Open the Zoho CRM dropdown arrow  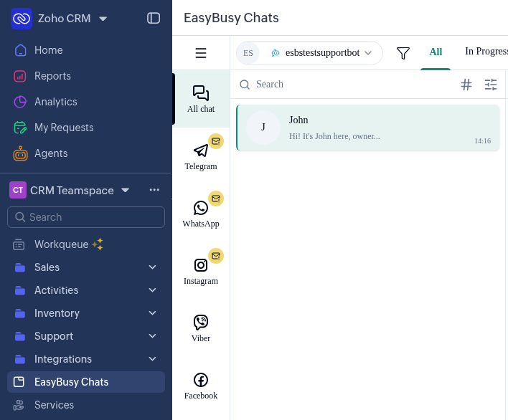pos(103,19)
